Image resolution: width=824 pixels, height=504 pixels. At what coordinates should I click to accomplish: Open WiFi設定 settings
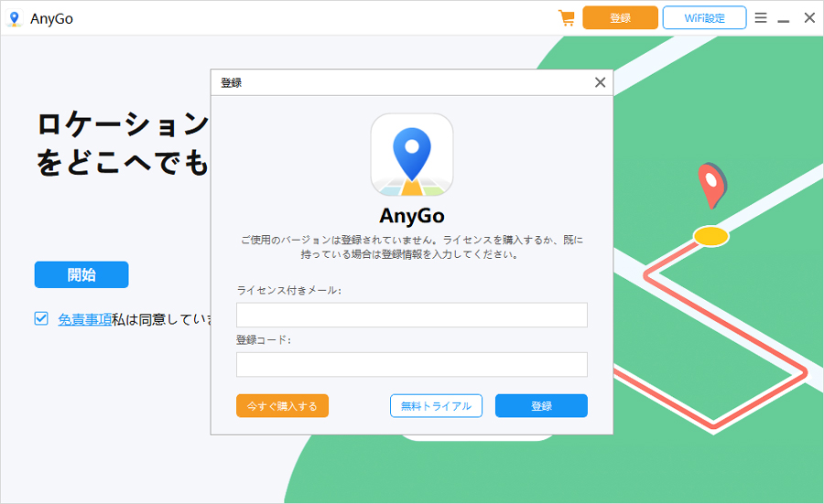pyautogui.click(x=704, y=18)
